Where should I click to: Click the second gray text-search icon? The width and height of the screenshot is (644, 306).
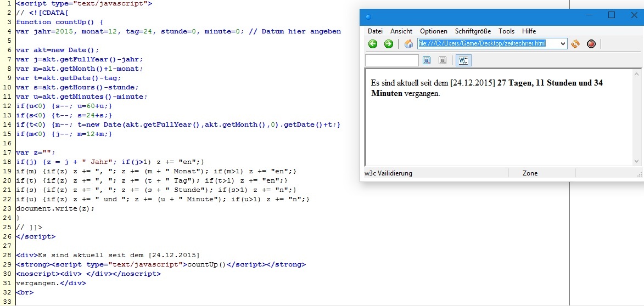[x=443, y=61]
